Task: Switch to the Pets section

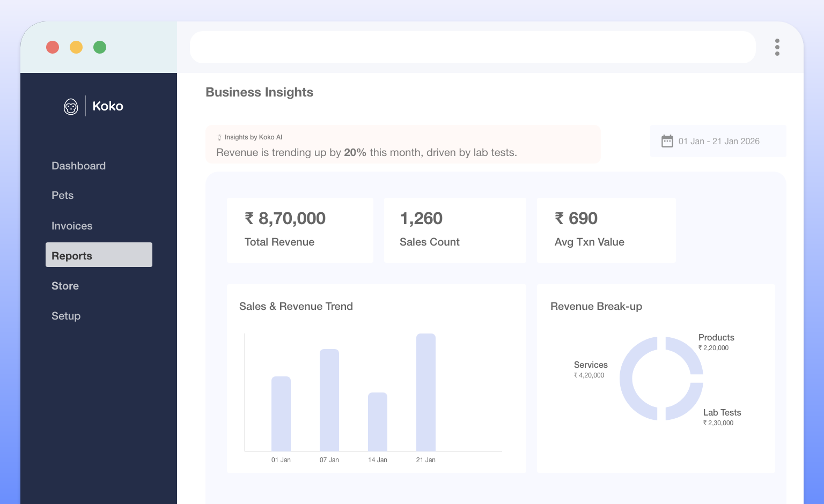Action: (x=62, y=196)
